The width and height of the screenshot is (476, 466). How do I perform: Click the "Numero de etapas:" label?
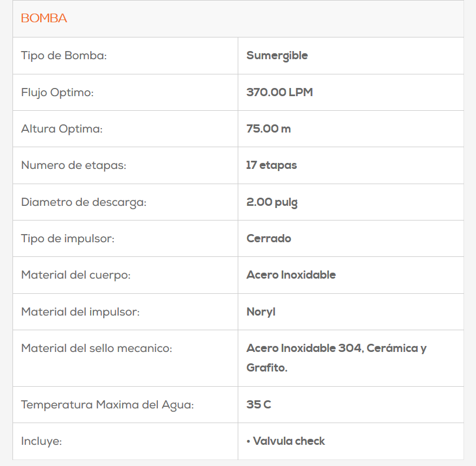(73, 165)
